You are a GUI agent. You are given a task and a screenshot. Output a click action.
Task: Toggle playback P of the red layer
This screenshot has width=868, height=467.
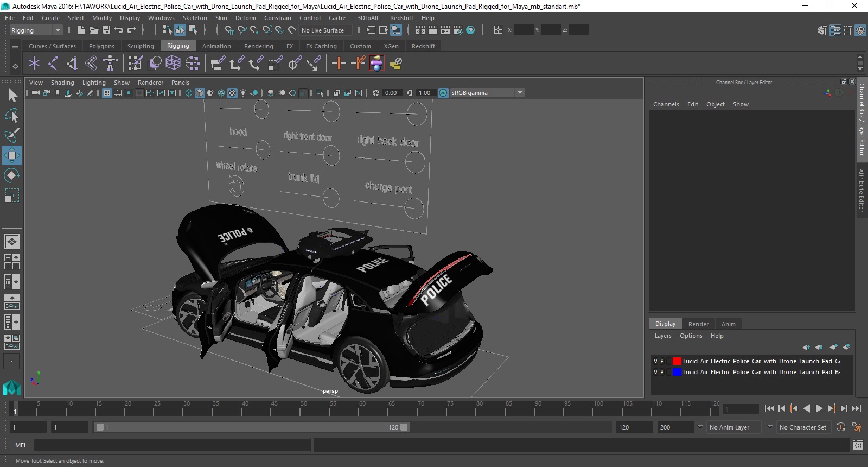pos(662,361)
